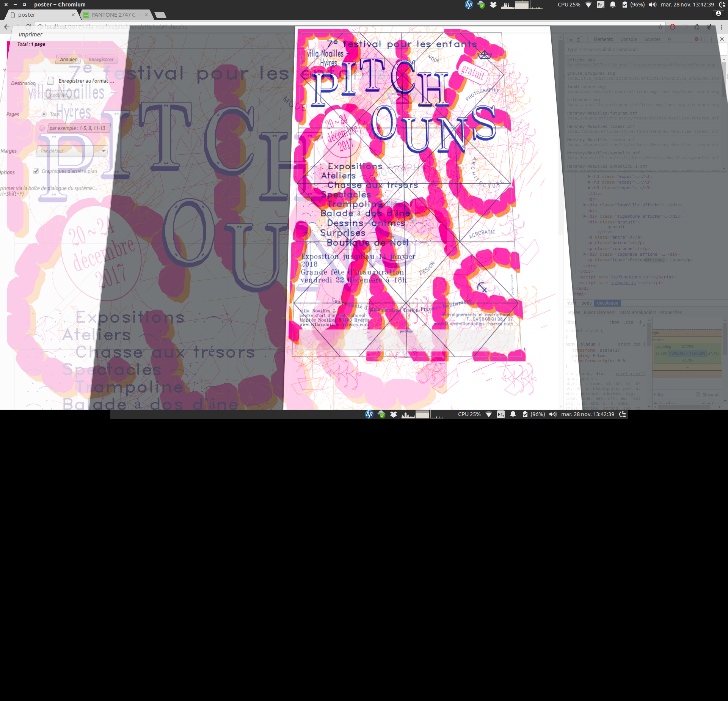Open the 'PANTONE 2747 C' browser tab
728x701 pixels.
(x=114, y=15)
